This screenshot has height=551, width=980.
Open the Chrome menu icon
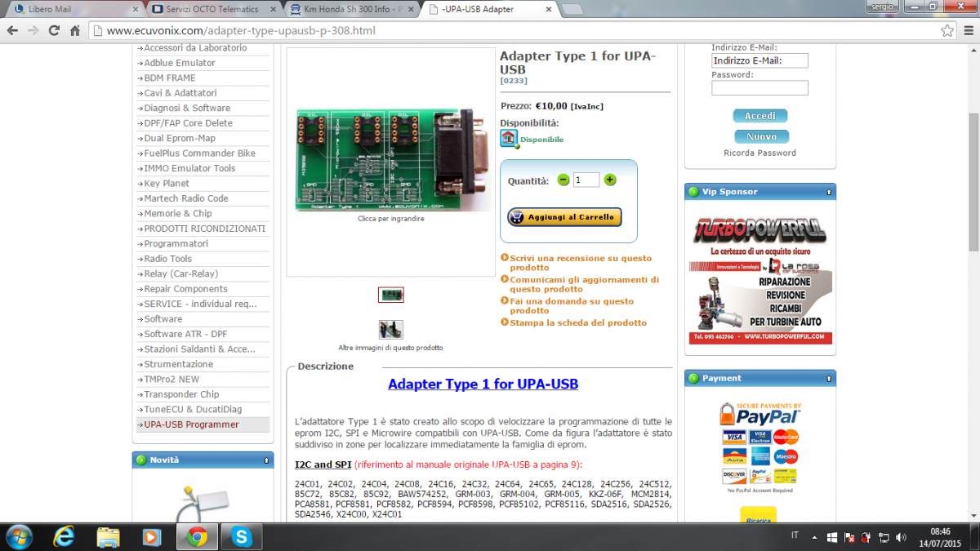(967, 31)
